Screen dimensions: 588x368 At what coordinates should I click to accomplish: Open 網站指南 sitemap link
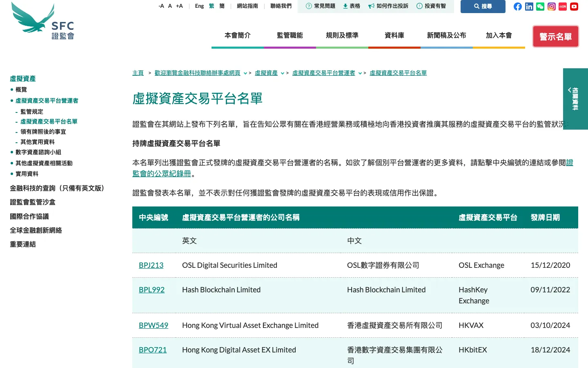pos(247,6)
